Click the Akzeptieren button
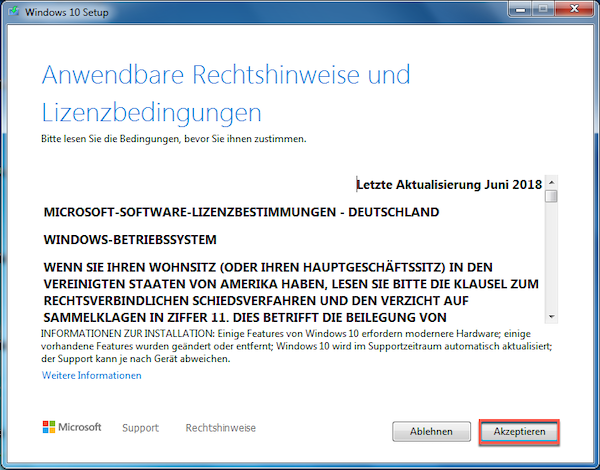Viewport: 600px width, 470px height. (519, 432)
